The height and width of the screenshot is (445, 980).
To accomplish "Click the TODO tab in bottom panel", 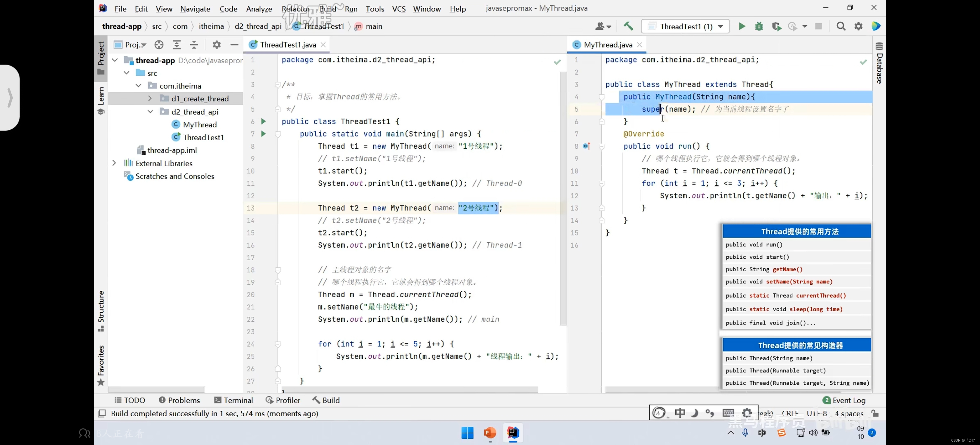I will 130,400.
